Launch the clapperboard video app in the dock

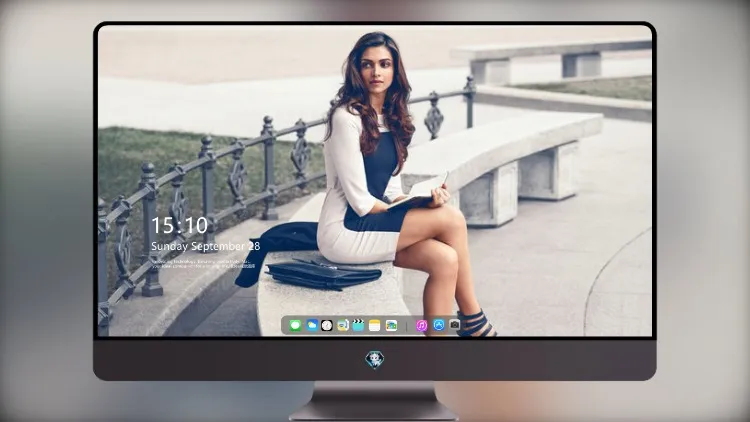[358, 326]
